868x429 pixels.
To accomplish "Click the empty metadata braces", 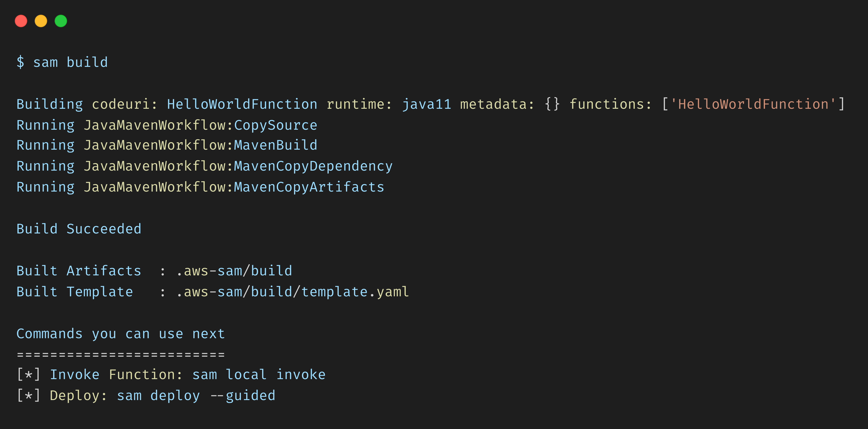I will pyautogui.click(x=552, y=104).
